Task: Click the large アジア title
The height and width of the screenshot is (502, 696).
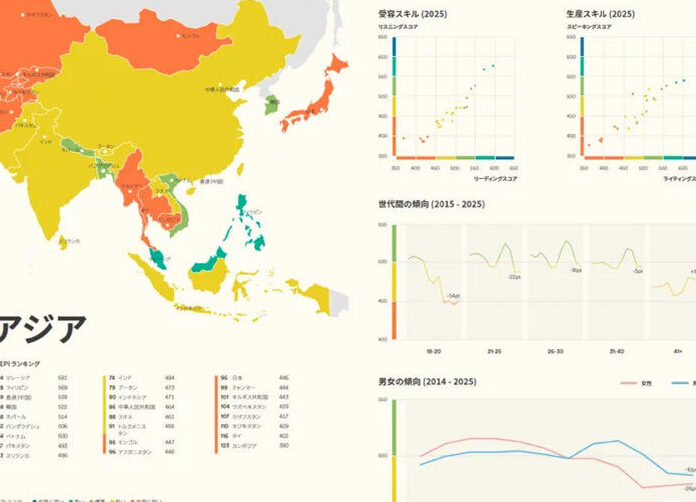Action: [x=43, y=328]
